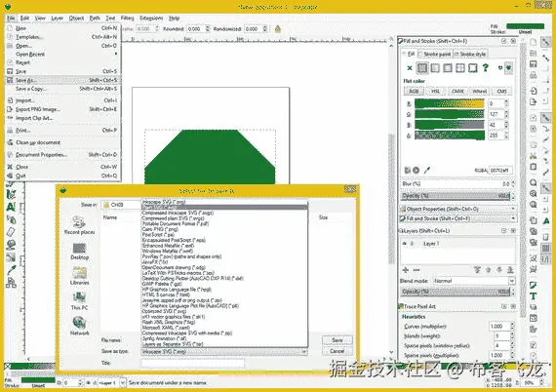This screenshot has width=556, height=392.
Task: Choose the Pattern fill icon
Action: tap(459, 67)
